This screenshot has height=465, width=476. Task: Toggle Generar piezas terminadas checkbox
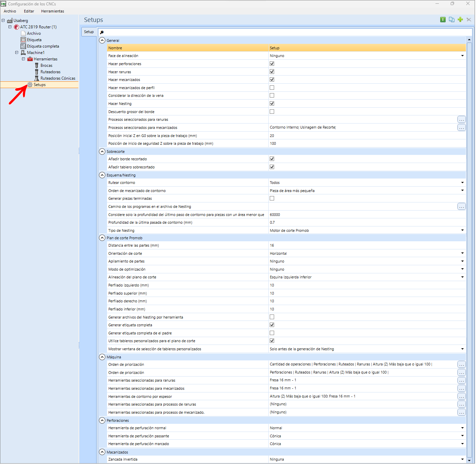272,199
